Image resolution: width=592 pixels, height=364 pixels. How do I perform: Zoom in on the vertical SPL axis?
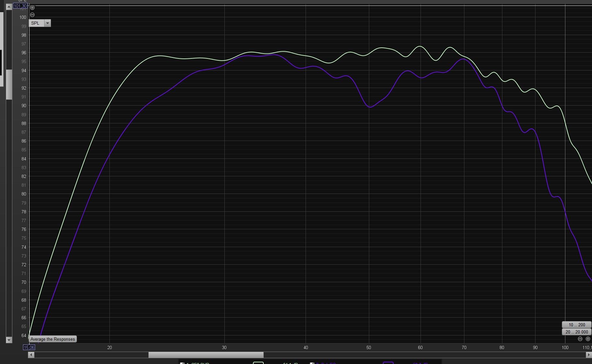(x=32, y=8)
